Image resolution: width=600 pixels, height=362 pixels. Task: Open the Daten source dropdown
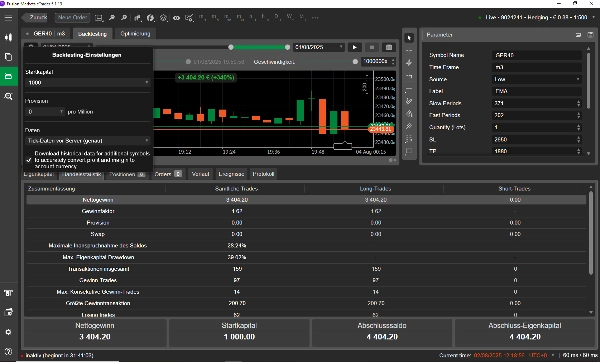[x=88, y=141]
